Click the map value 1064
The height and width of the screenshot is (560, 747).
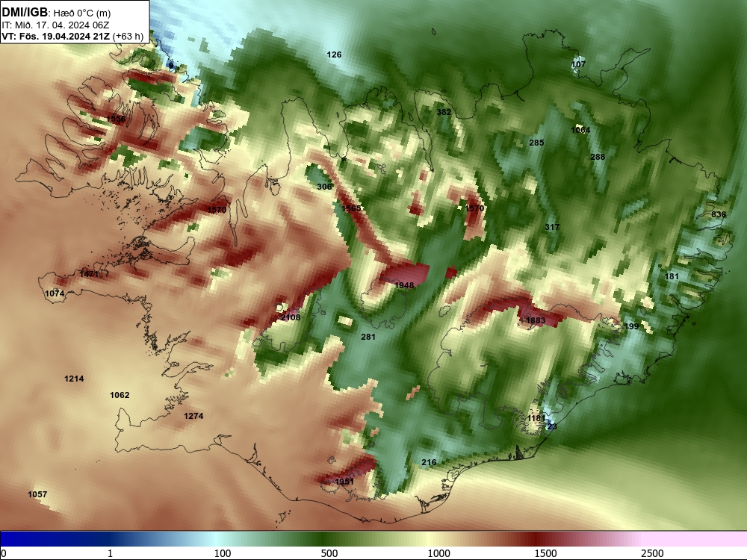(x=580, y=130)
